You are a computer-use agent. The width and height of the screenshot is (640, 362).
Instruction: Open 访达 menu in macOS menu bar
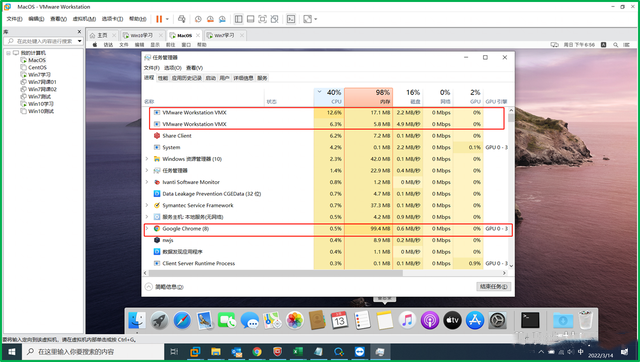coord(108,45)
